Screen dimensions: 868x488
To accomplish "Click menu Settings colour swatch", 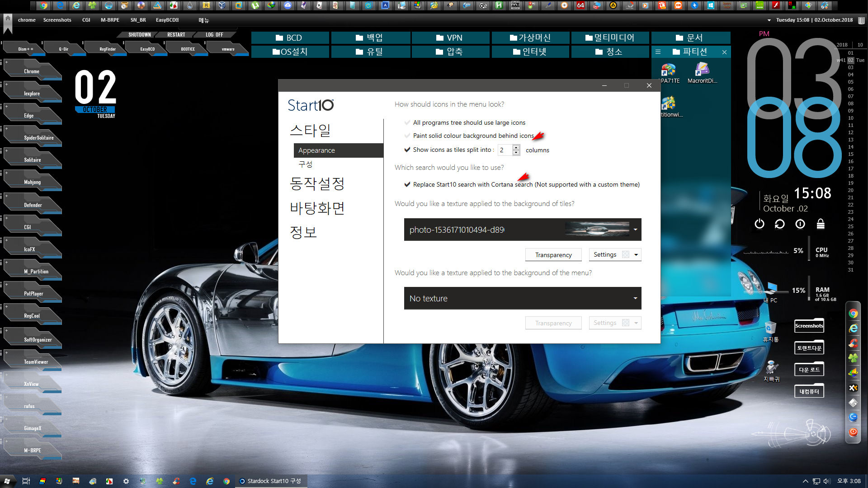I will pyautogui.click(x=626, y=323).
